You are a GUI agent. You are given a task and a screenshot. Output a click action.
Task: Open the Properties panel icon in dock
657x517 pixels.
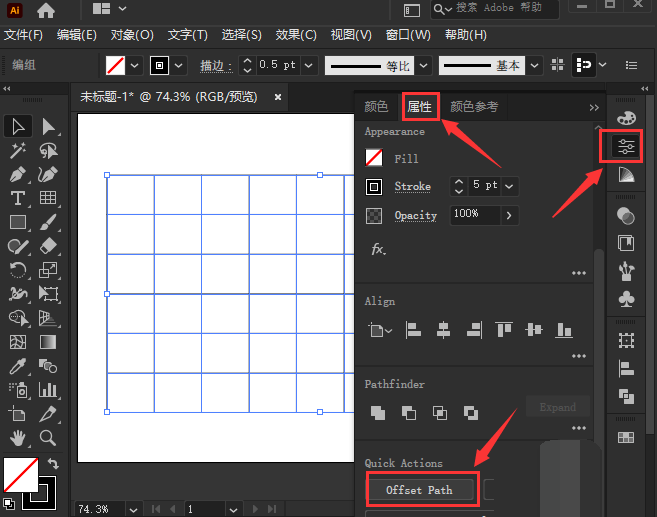(x=626, y=146)
